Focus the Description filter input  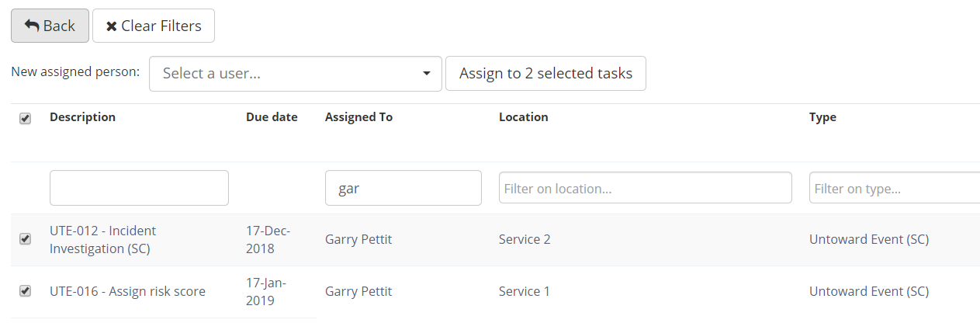[139, 188]
